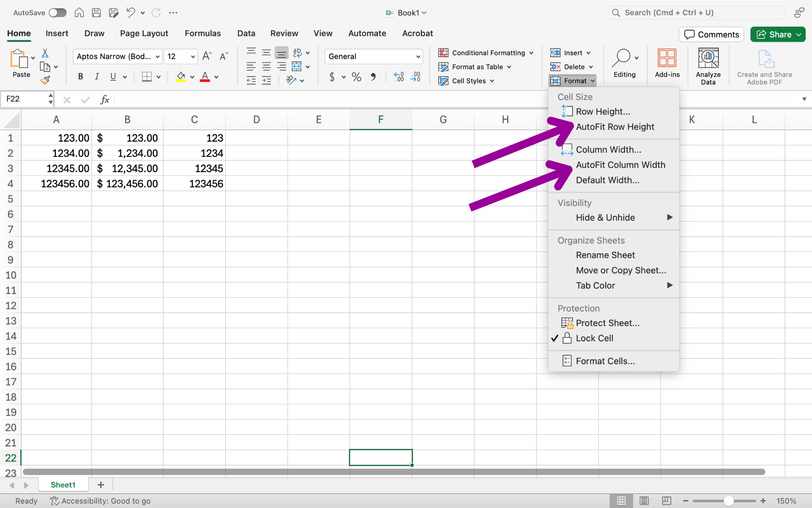Open the Formulas ribbon tab

pos(203,33)
